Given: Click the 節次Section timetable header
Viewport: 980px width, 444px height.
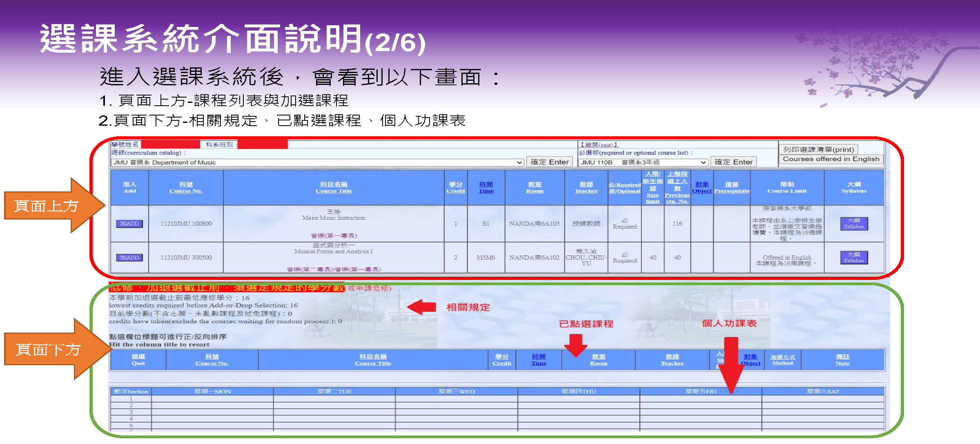Looking at the screenshot, I should click(x=131, y=391).
